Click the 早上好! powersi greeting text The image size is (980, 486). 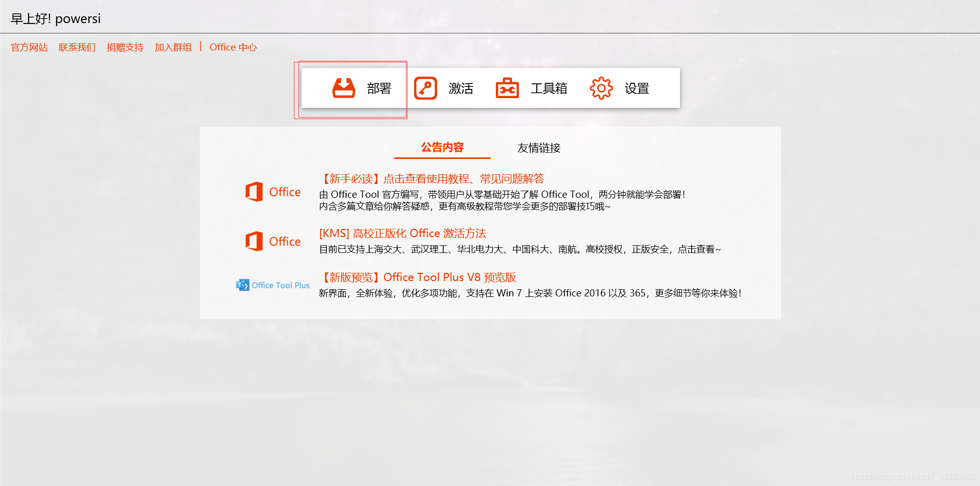(55, 18)
